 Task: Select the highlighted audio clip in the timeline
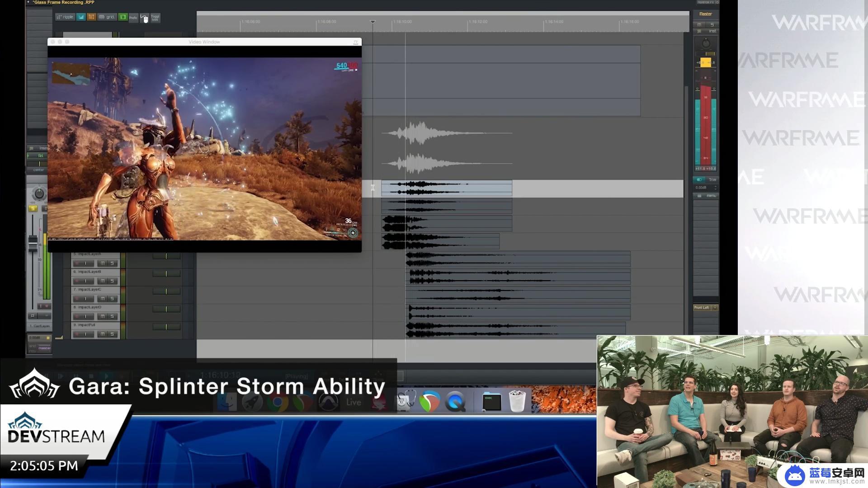[447, 188]
